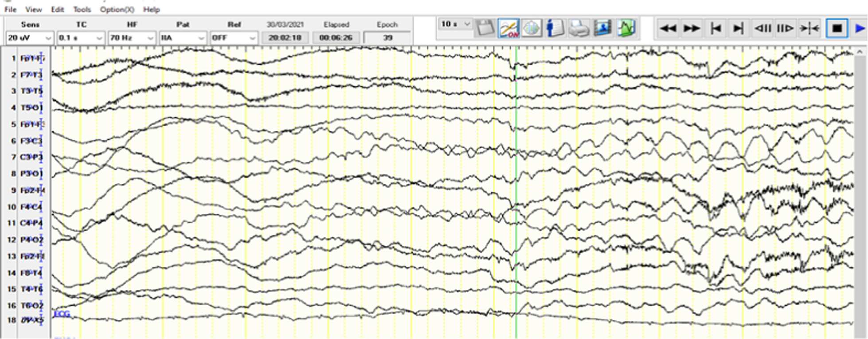Click the fast rewind button
This screenshot has width=868, height=339.
[x=668, y=29]
